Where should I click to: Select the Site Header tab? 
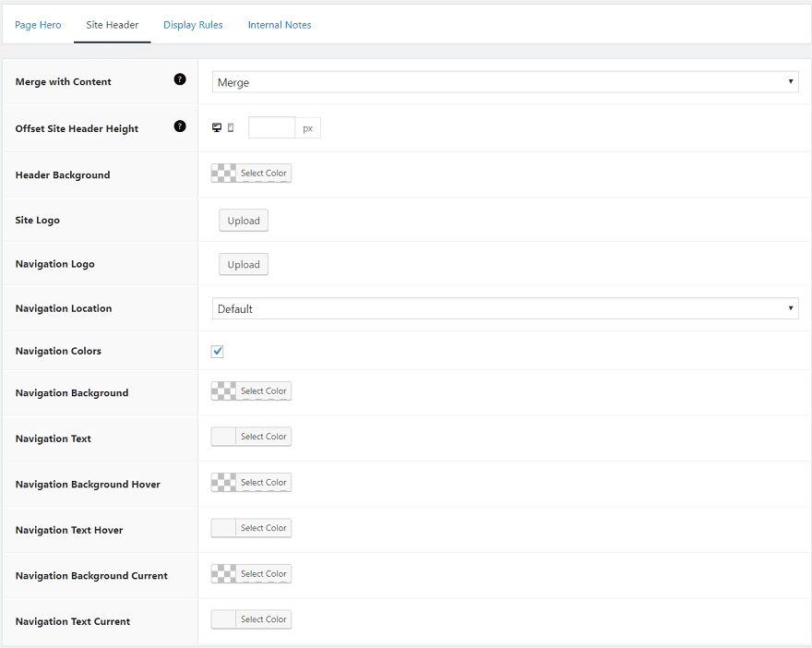(x=113, y=25)
